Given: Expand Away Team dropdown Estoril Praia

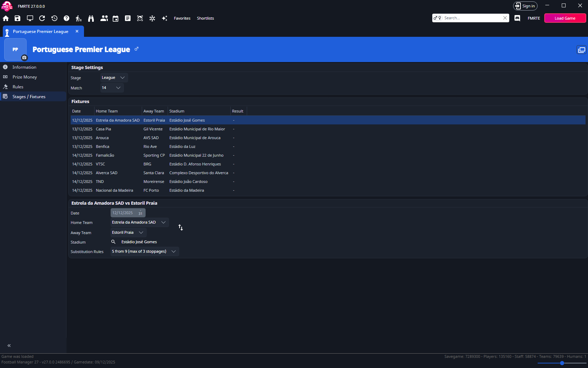Looking at the screenshot, I should tap(128, 232).
